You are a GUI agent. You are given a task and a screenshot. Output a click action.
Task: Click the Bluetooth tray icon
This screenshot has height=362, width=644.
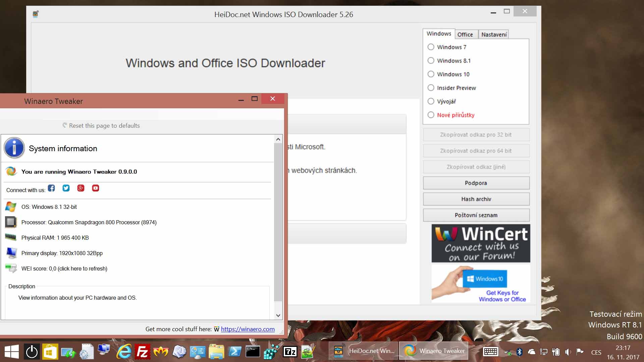pyautogui.click(x=520, y=352)
